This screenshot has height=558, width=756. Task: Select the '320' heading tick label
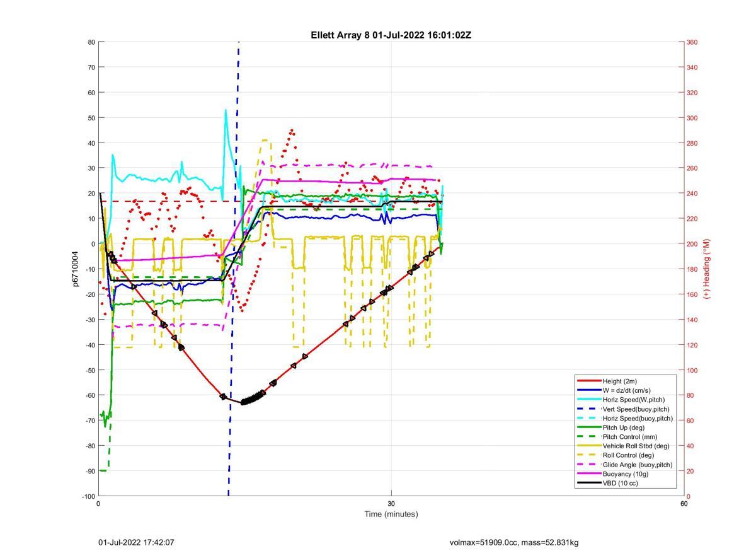(x=692, y=93)
